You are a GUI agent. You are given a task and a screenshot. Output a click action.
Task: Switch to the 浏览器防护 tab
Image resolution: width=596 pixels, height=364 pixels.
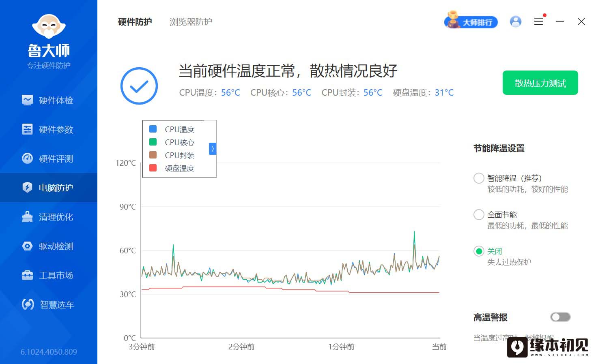click(191, 22)
